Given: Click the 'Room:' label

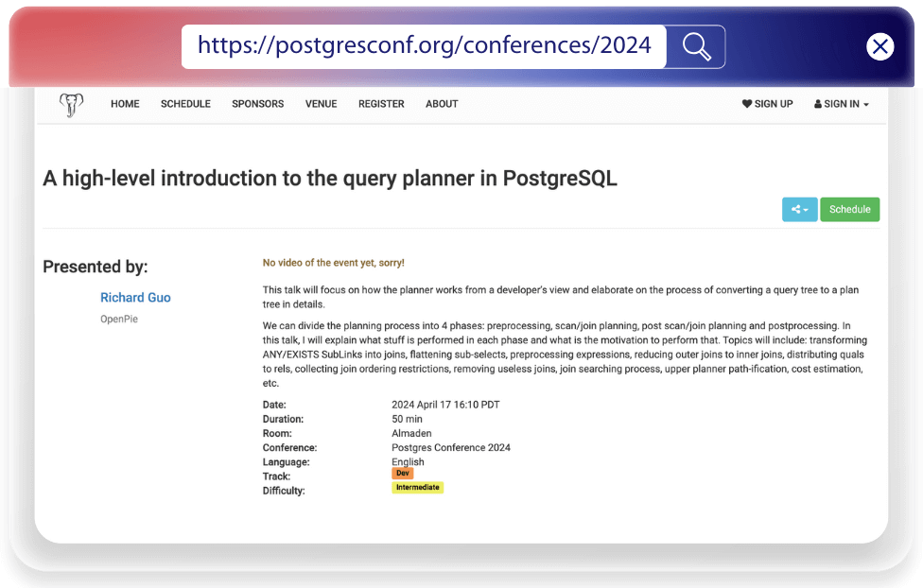Looking at the screenshot, I should (277, 433).
